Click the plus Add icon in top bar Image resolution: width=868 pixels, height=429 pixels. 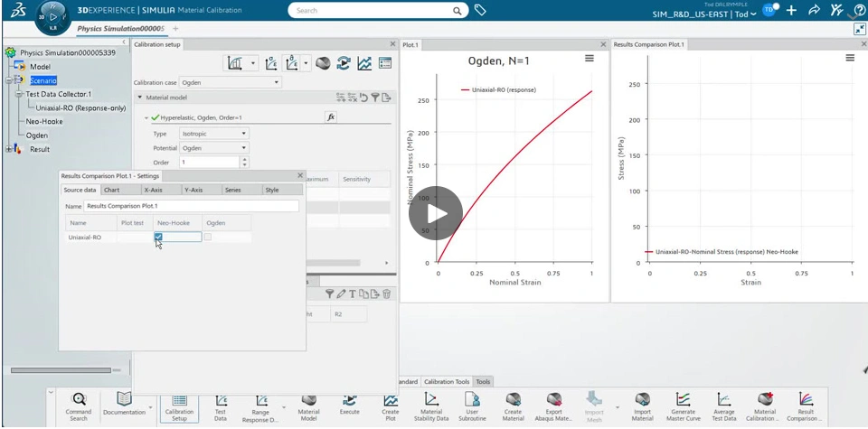(792, 10)
